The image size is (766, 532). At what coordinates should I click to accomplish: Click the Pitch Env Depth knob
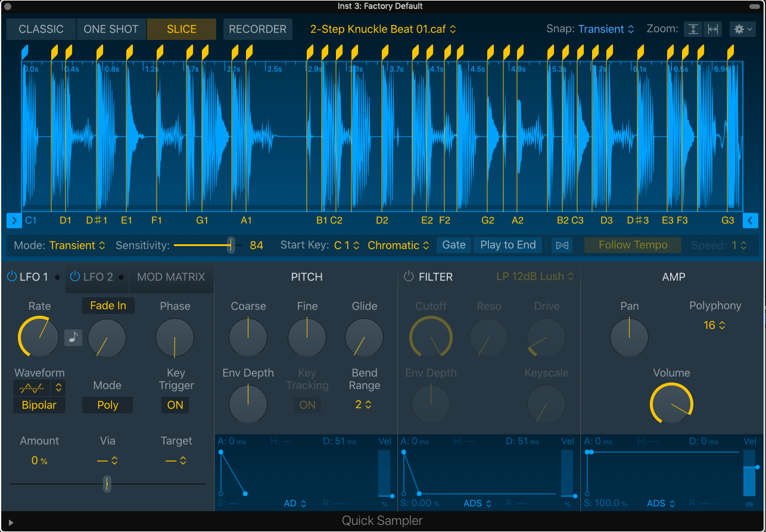[248, 404]
